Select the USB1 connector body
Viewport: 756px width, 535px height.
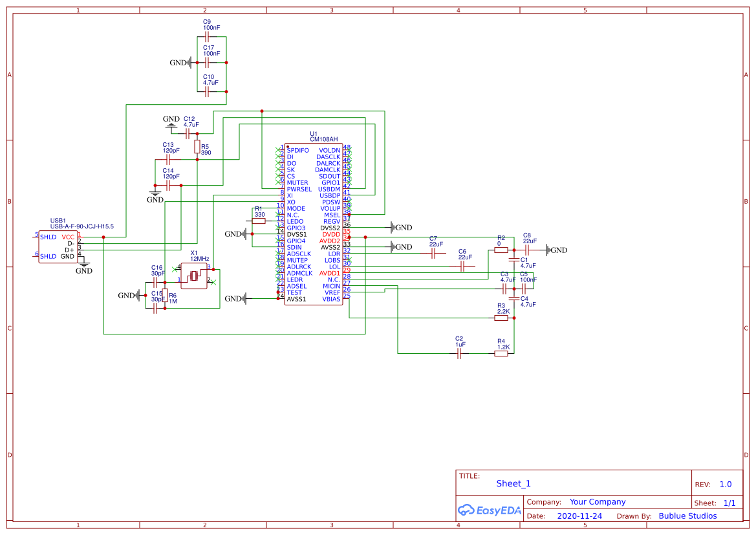pos(58,246)
